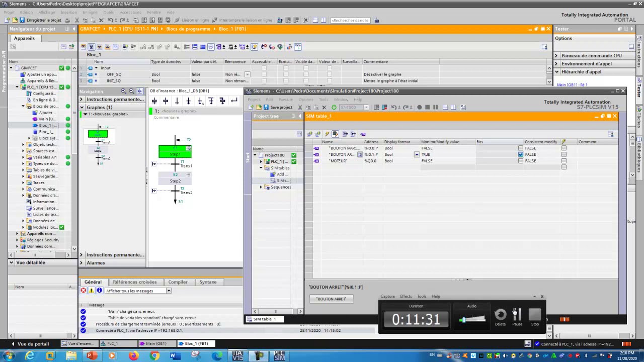Click the first monitor icon in SIM table toolbar
This screenshot has height=362, width=644.
[309, 134]
